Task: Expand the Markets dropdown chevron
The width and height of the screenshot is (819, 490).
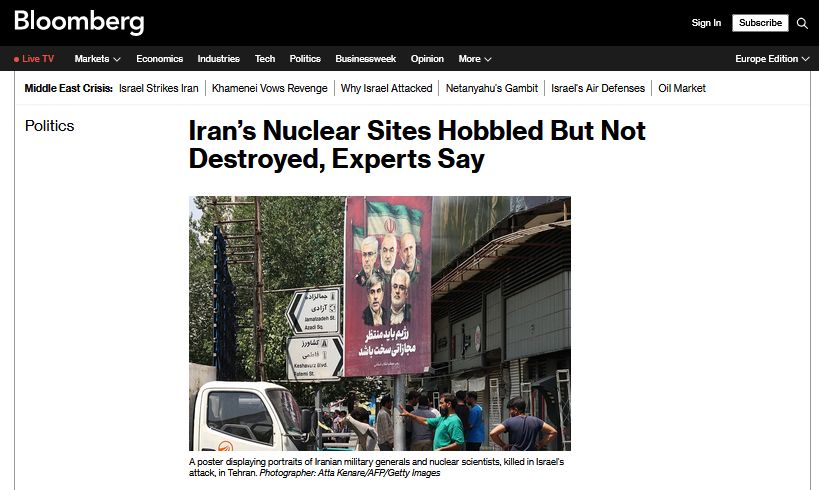Action: tap(117, 59)
